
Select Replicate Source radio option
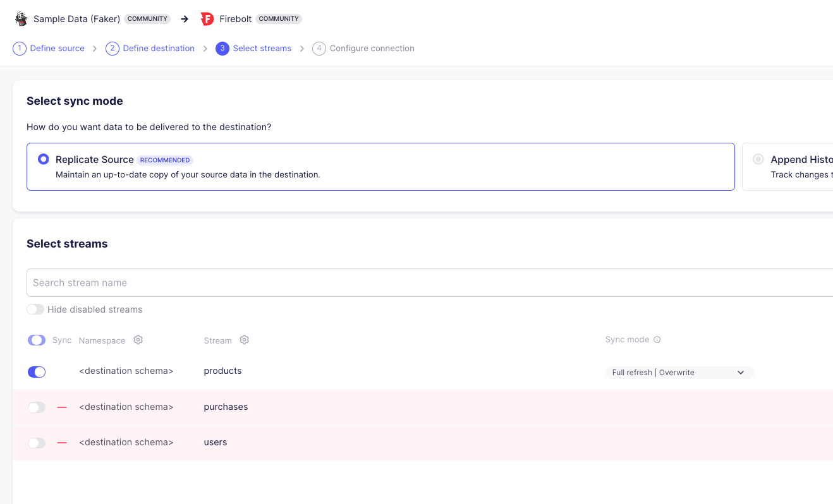click(43, 159)
